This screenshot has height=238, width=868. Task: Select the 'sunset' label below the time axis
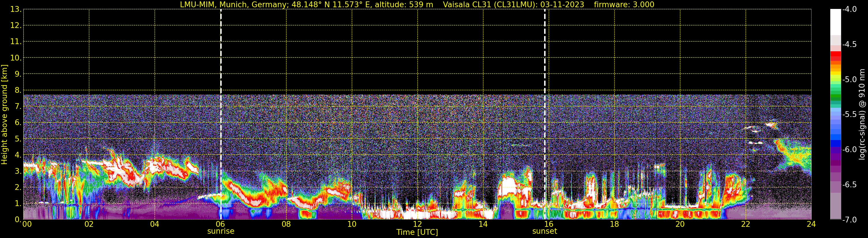coord(544,231)
